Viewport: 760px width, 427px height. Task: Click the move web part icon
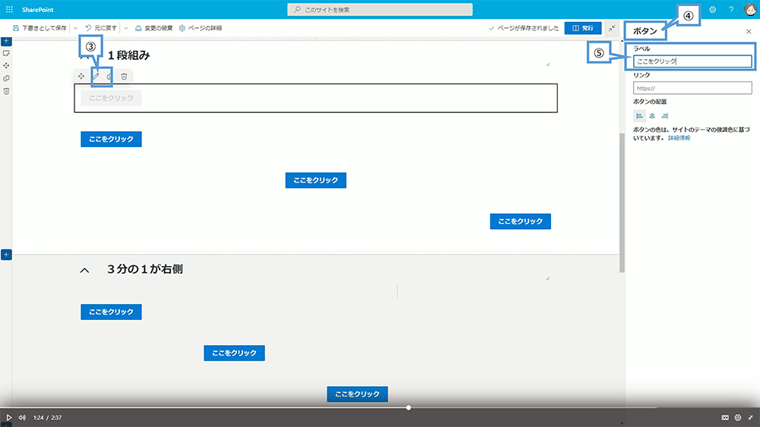click(x=81, y=76)
